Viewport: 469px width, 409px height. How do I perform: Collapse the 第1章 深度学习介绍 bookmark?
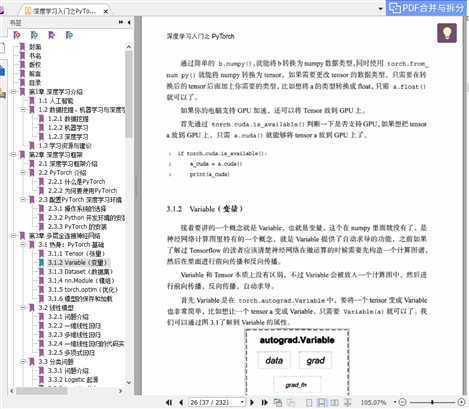coord(14,91)
